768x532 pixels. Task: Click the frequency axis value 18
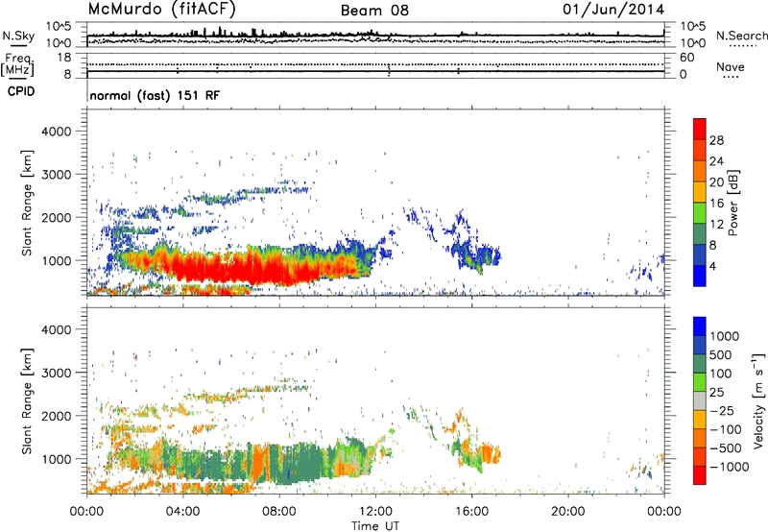pos(64,58)
